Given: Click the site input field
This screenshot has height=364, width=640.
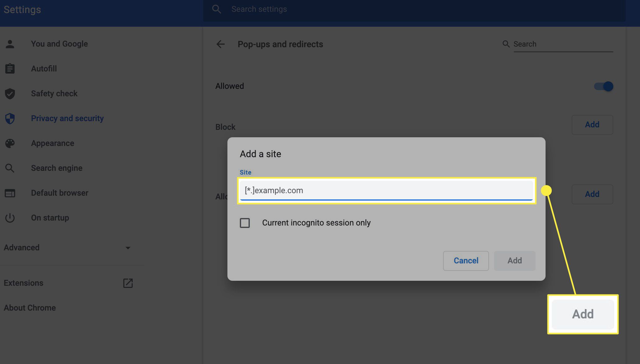Looking at the screenshot, I should click(386, 190).
